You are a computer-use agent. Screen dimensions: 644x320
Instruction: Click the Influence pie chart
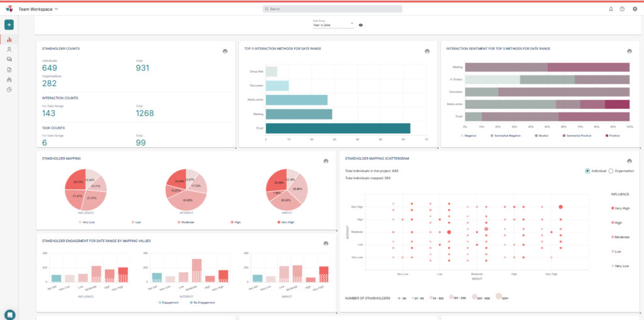coord(86,189)
